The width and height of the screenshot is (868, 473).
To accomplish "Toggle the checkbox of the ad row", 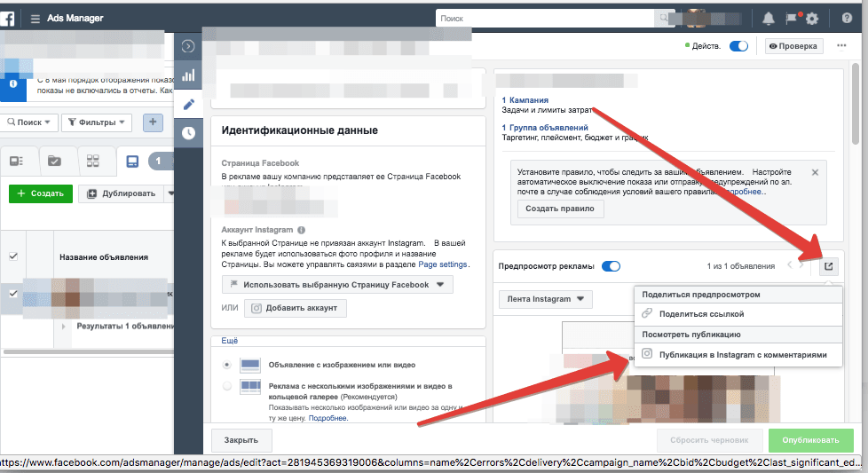I will 13,293.
